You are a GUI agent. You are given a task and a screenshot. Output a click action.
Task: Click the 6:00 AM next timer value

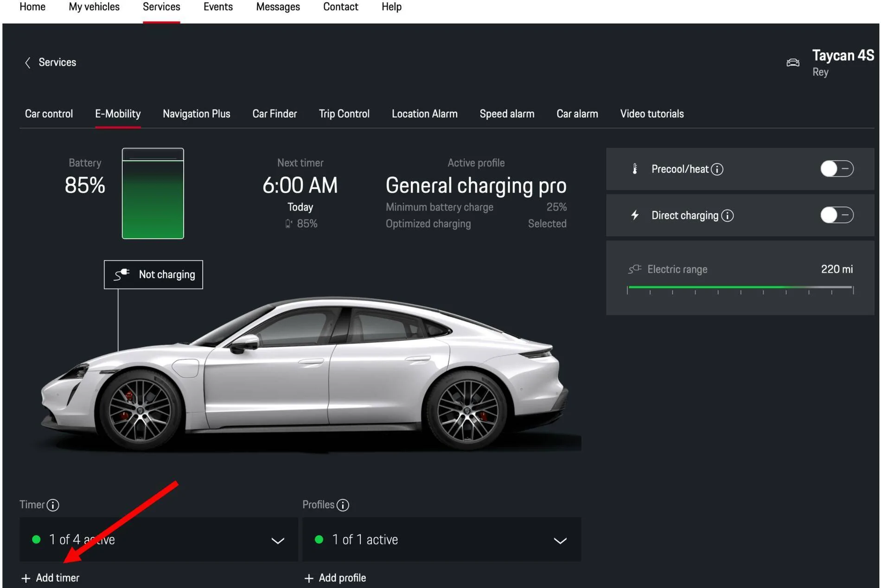tap(300, 185)
